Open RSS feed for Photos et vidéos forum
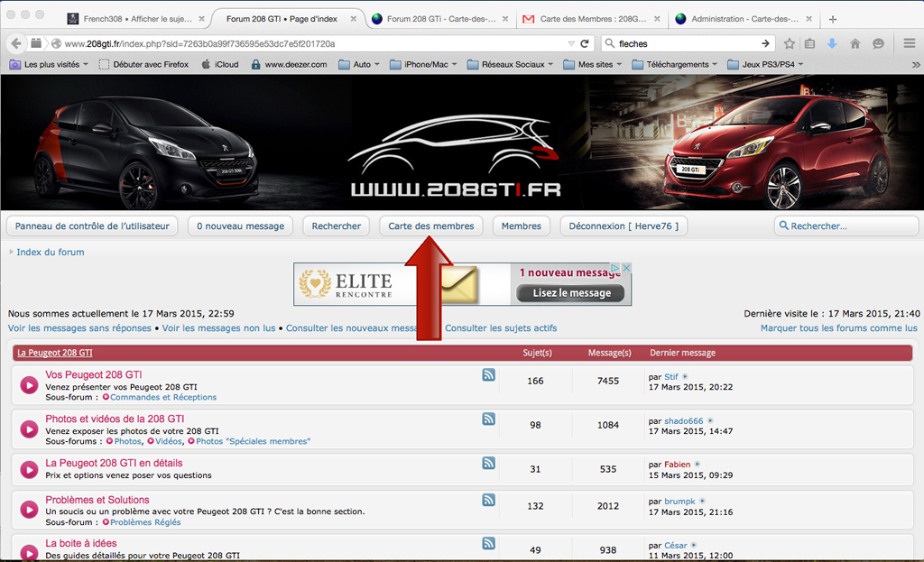This screenshot has height=562, width=924. [488, 419]
